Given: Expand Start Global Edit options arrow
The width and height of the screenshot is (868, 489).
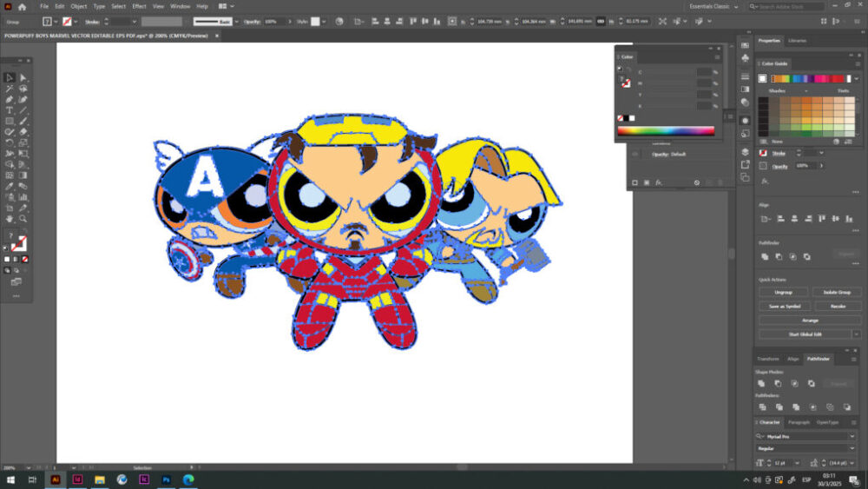Looking at the screenshot, I should 857,334.
